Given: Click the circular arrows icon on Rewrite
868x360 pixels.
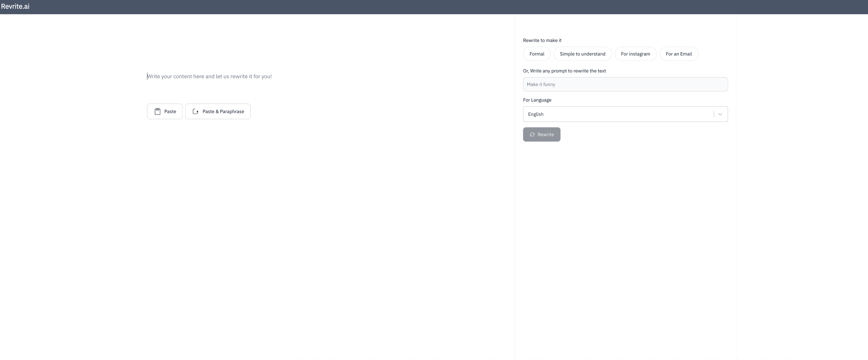Looking at the screenshot, I should pyautogui.click(x=532, y=134).
